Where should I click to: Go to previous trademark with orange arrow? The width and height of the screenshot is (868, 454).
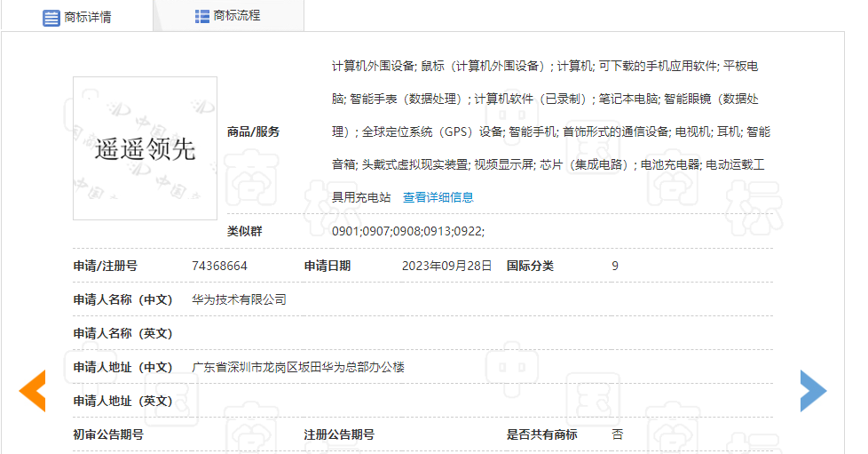32,391
